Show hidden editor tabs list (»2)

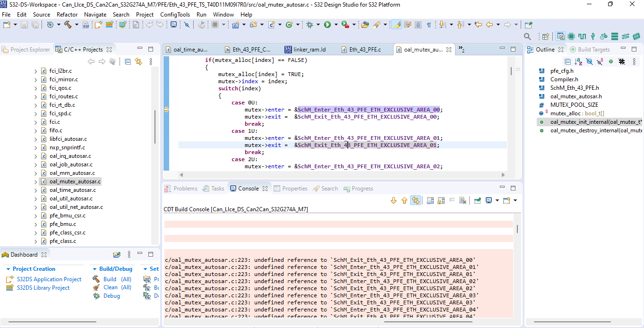click(x=462, y=50)
